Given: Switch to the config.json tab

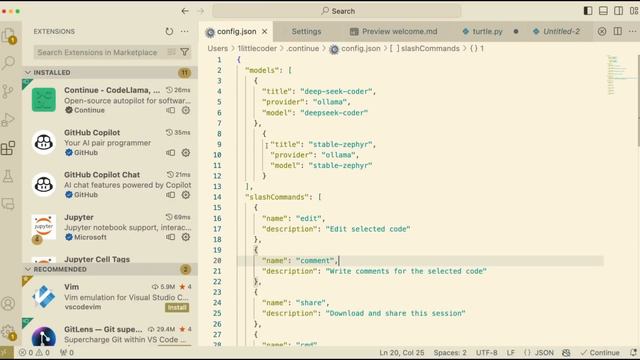Looking at the screenshot, I should pos(236,31).
